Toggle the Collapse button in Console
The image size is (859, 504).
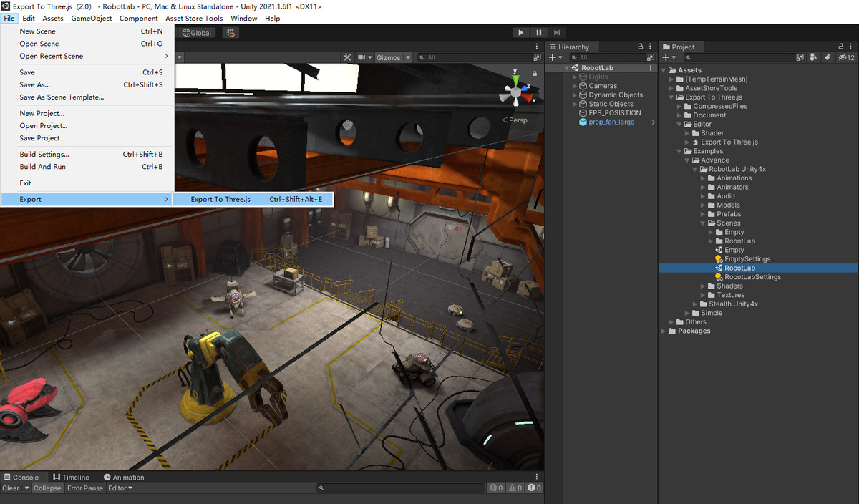pos(47,488)
